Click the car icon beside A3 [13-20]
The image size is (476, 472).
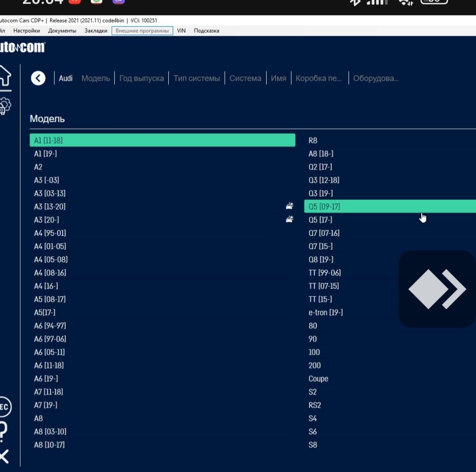[290, 206]
